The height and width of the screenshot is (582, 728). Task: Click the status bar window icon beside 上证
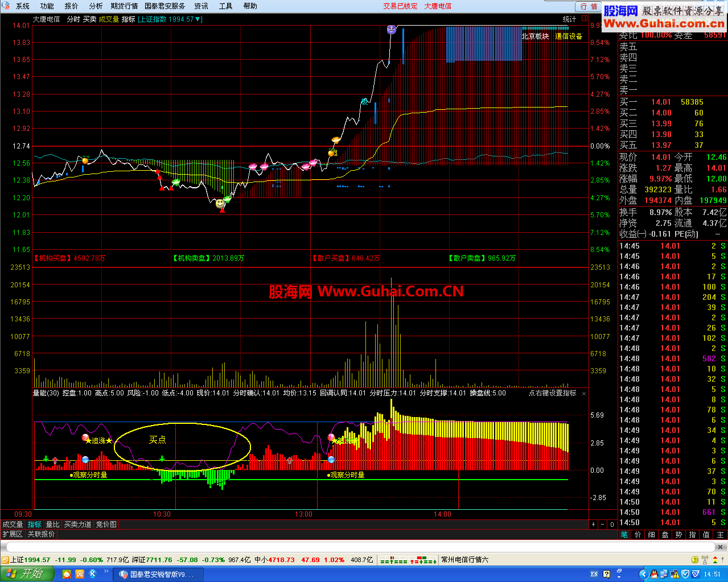point(5,560)
